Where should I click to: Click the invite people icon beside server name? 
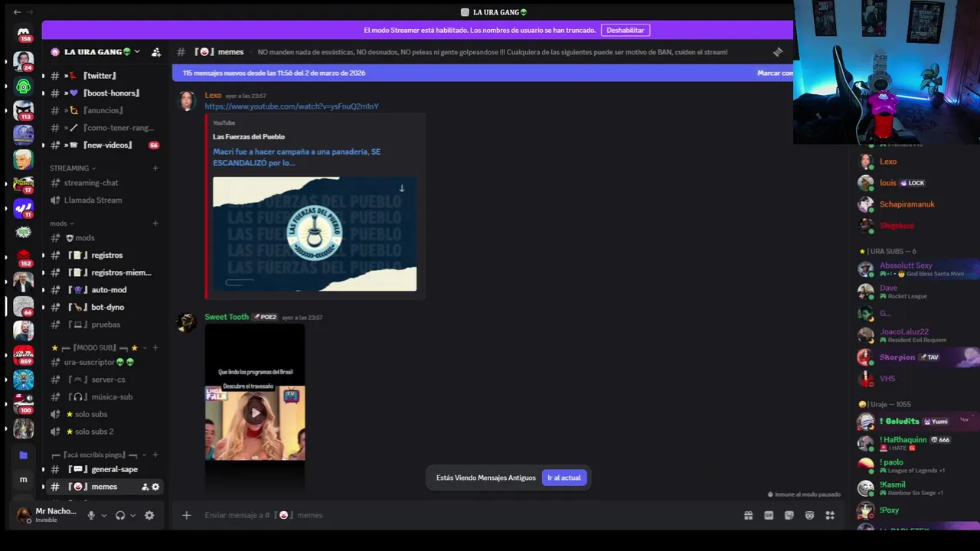(156, 52)
